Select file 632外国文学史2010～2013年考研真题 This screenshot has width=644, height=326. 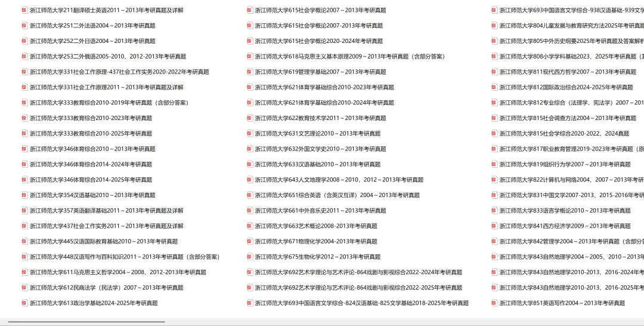[x=317, y=149]
